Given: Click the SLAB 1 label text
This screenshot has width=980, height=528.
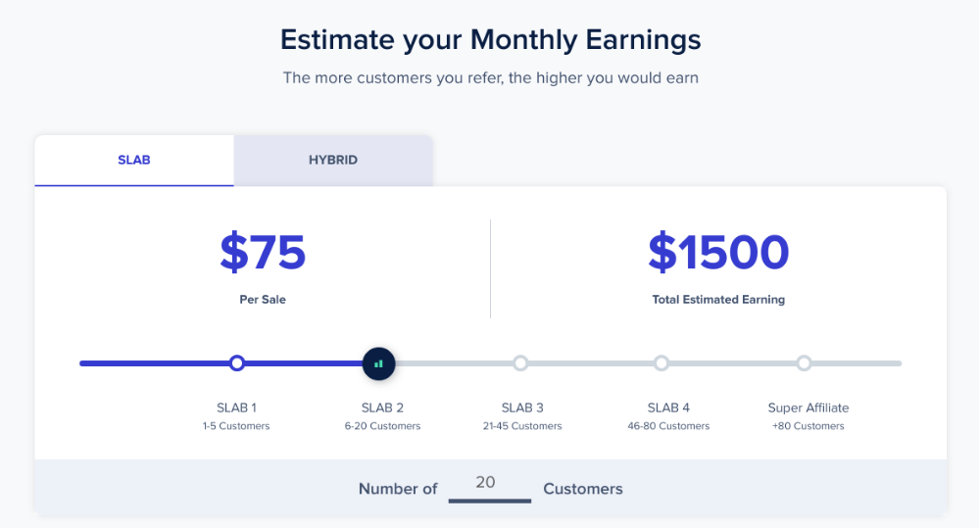Looking at the screenshot, I should tap(236, 408).
